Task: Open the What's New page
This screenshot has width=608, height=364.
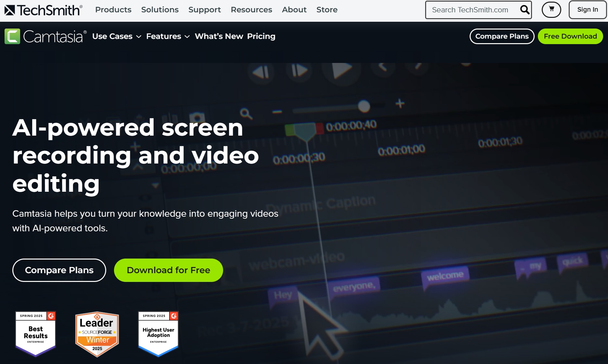Action: point(219,36)
